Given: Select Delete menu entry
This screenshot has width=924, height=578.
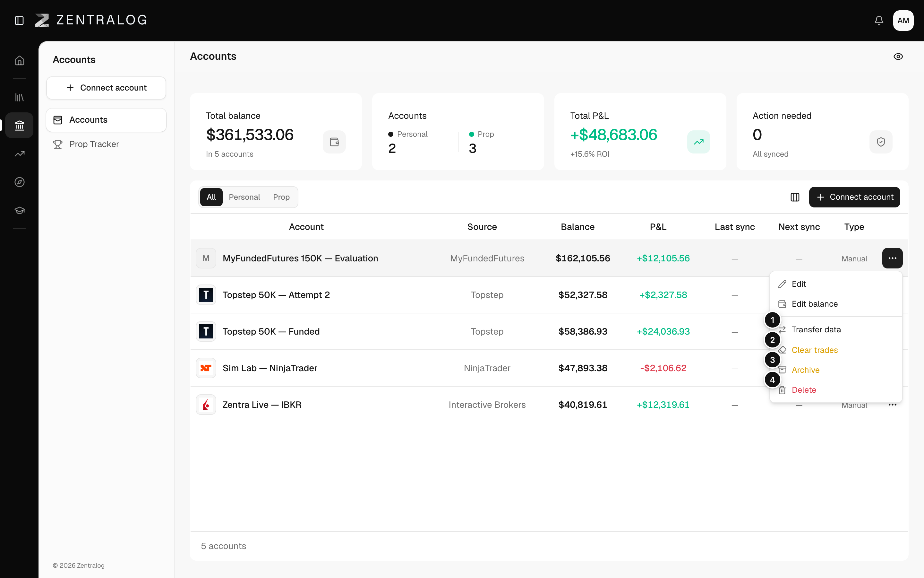Looking at the screenshot, I should (x=835, y=390).
